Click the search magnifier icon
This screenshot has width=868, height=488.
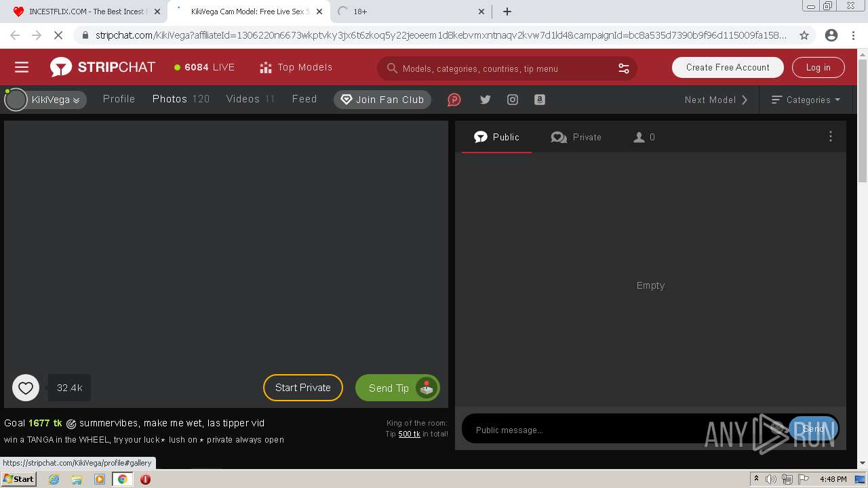click(391, 68)
